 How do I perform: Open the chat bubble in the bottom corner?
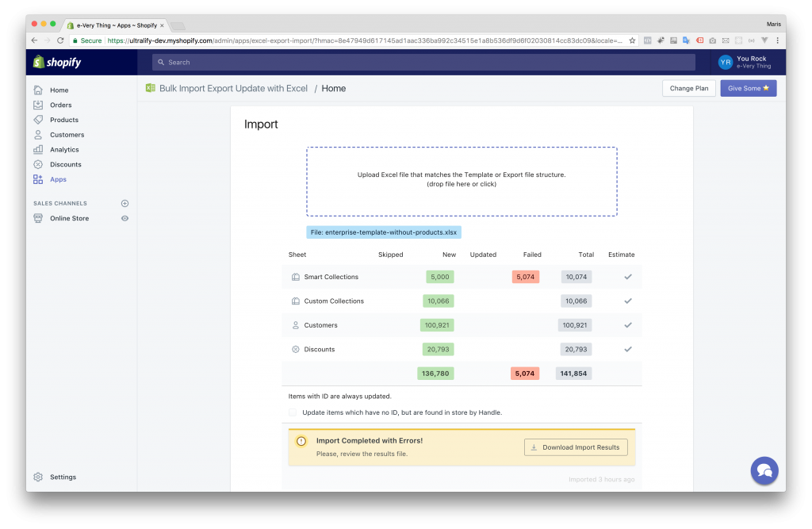click(764, 470)
